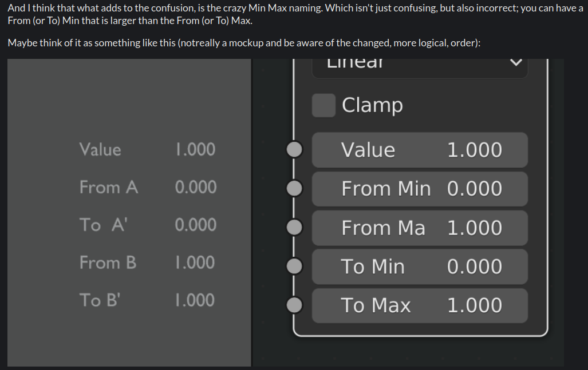
Task: Click the From Max input socket
Action: pos(294,228)
